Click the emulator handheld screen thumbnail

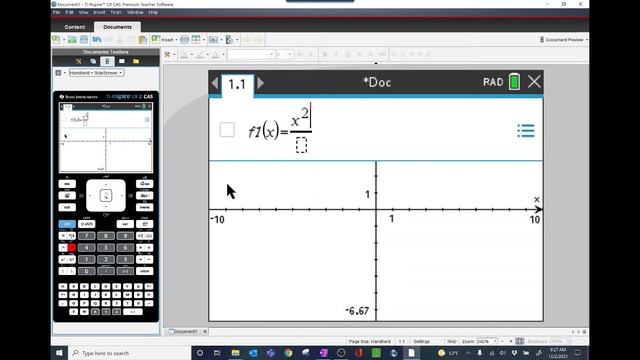click(x=106, y=138)
